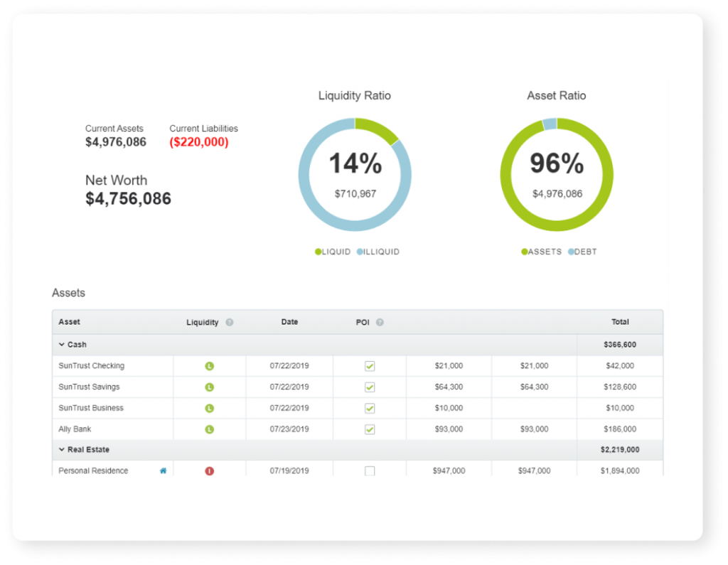The width and height of the screenshot is (728, 565).
Task: Open the Ally Bank asset row
Action: [x=75, y=429]
